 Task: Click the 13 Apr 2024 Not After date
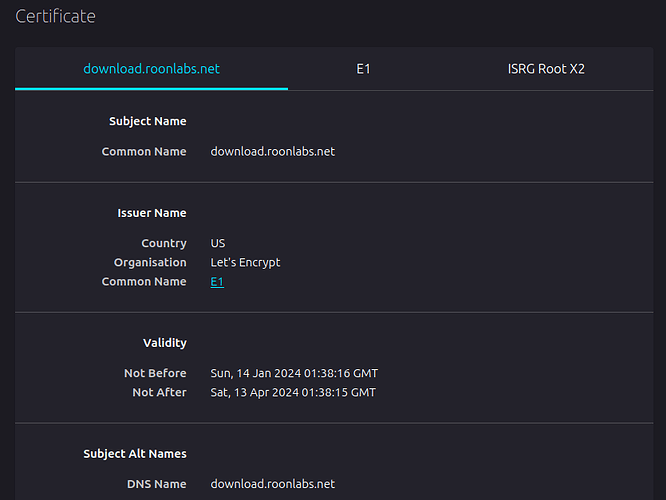click(293, 393)
